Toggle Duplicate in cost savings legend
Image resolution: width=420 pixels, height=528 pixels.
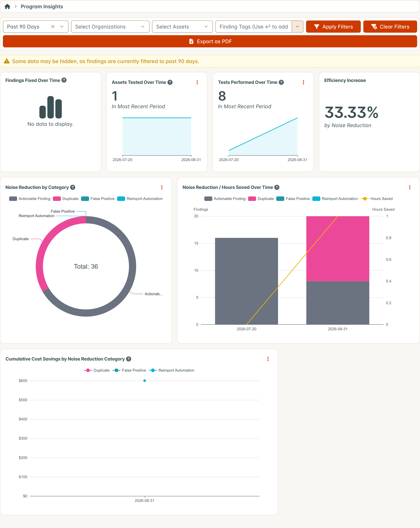(97, 370)
